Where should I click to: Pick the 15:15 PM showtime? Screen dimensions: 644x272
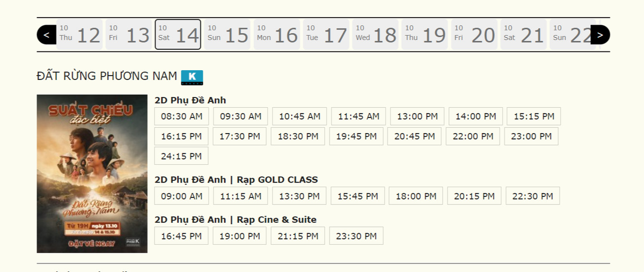click(533, 116)
